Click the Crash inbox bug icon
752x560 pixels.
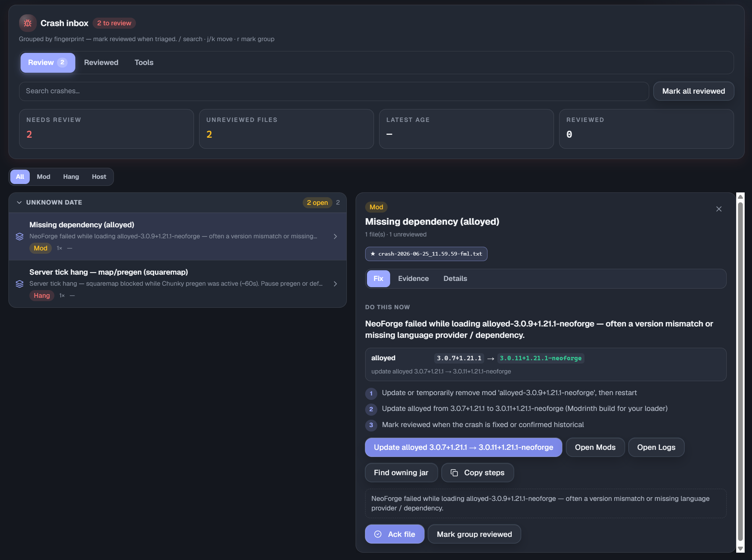click(x=28, y=23)
